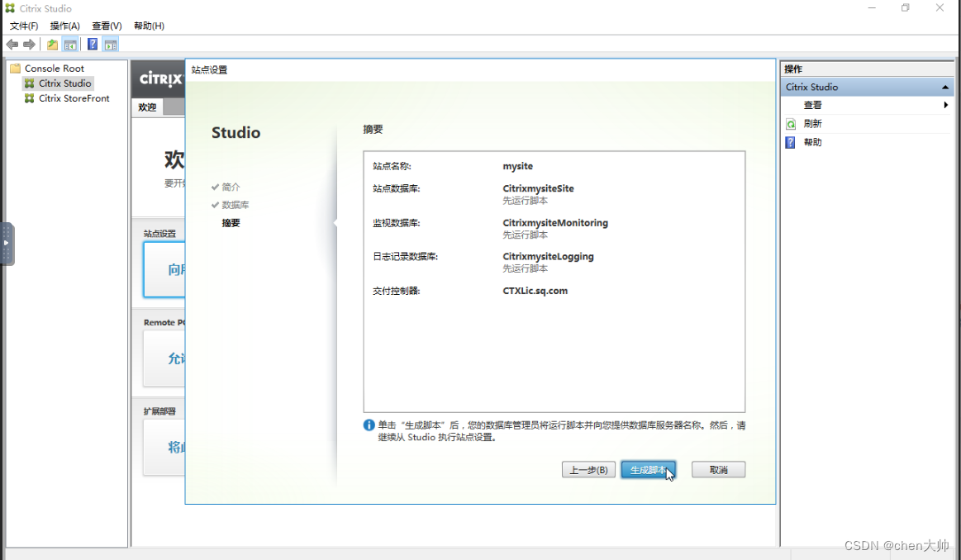961x560 pixels.
Task: Click the 站点数据库 label
Action: point(397,188)
